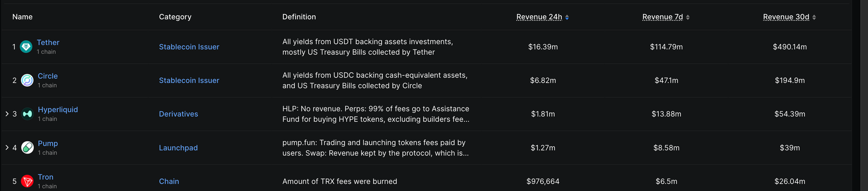The width and height of the screenshot is (868, 191).
Task: Click the Pump pill logo icon
Action: pos(27,147)
